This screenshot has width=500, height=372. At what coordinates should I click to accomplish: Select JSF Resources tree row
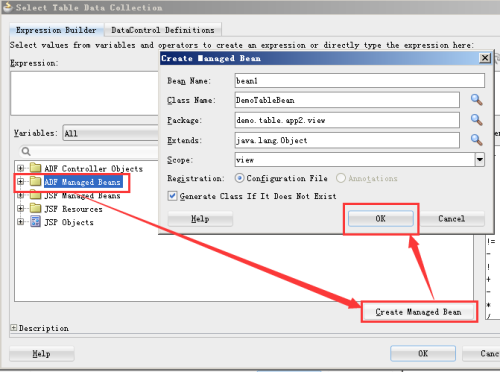coord(73,209)
